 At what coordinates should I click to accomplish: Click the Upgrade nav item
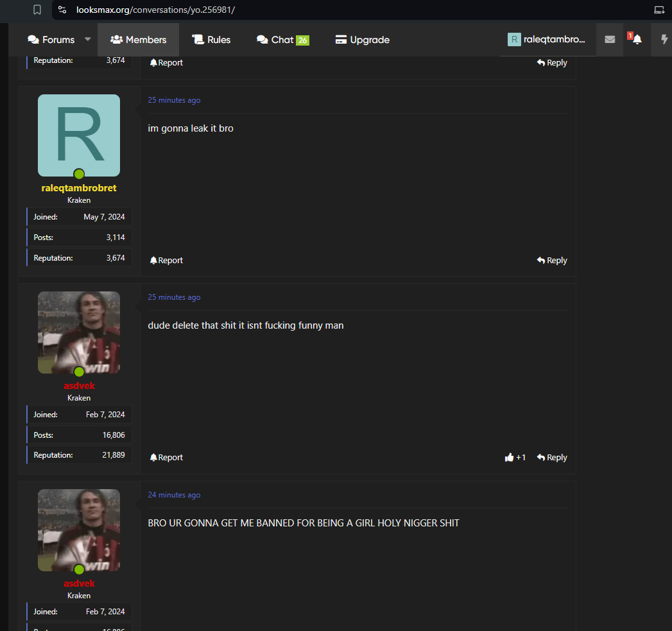(x=362, y=40)
